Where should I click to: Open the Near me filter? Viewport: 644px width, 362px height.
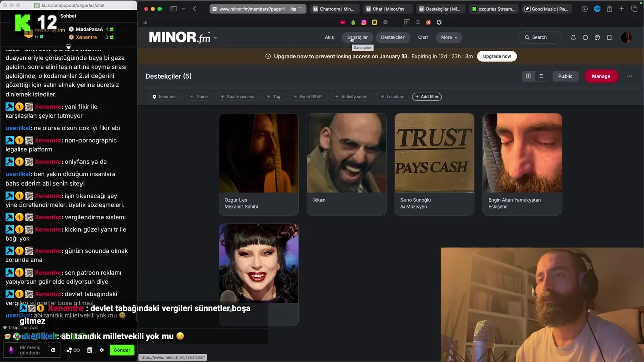164,97
